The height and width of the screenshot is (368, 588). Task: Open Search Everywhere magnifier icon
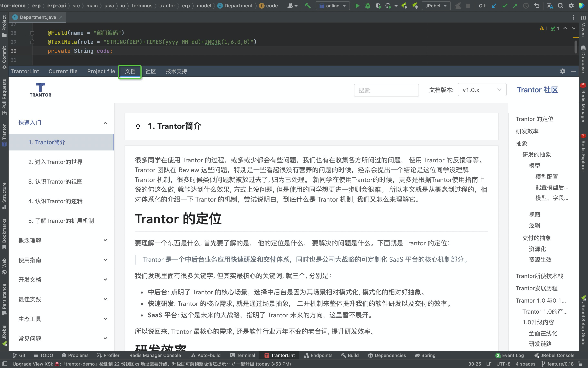(561, 6)
